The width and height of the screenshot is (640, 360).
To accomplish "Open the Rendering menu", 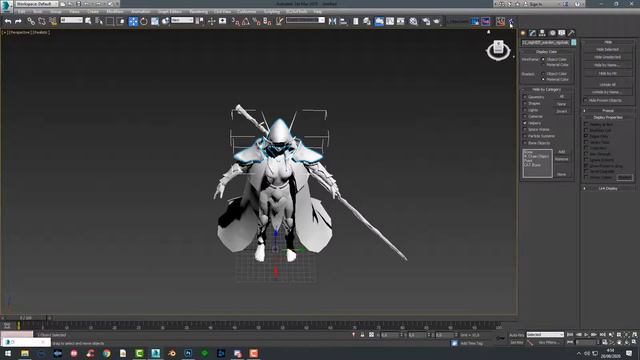I will [x=198, y=12].
